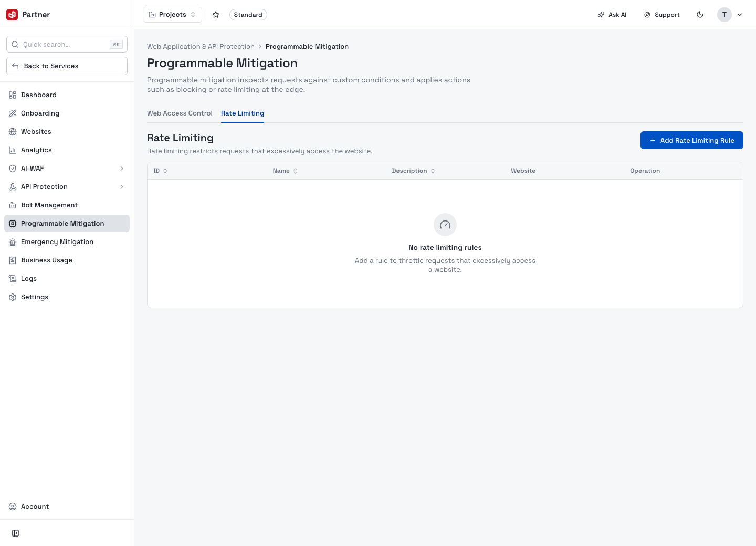Open Business Usage page
The width and height of the screenshot is (756, 546).
(67, 260)
